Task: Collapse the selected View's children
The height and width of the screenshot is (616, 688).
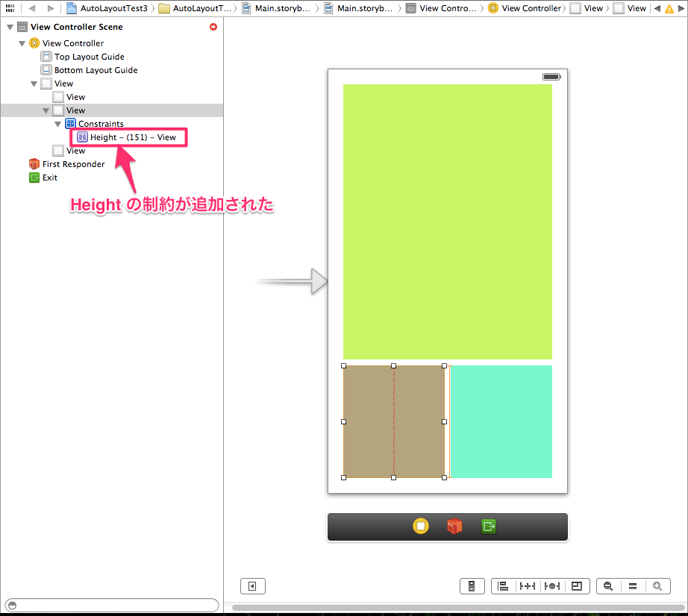Action: coord(46,110)
